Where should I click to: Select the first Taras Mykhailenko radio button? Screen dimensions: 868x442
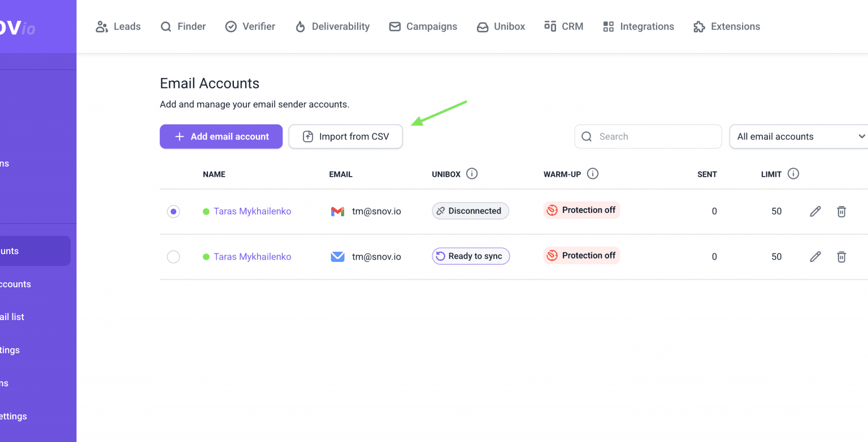[x=173, y=212]
